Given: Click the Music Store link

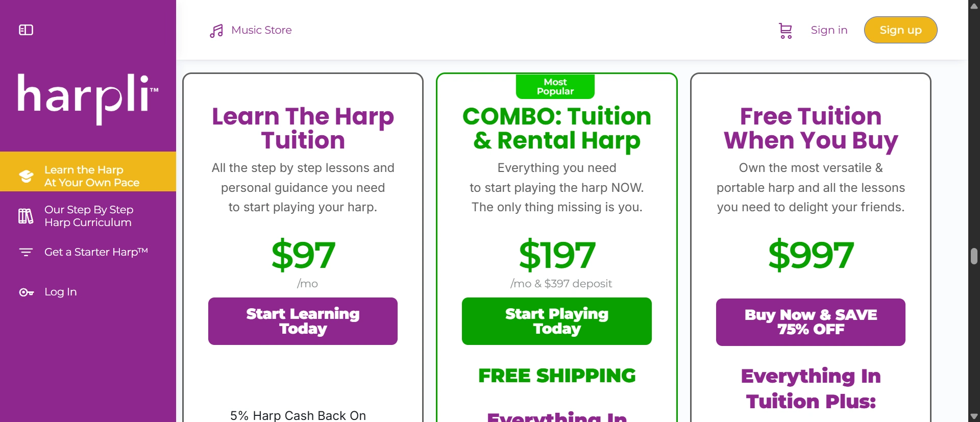Looking at the screenshot, I should pyautogui.click(x=261, y=30).
